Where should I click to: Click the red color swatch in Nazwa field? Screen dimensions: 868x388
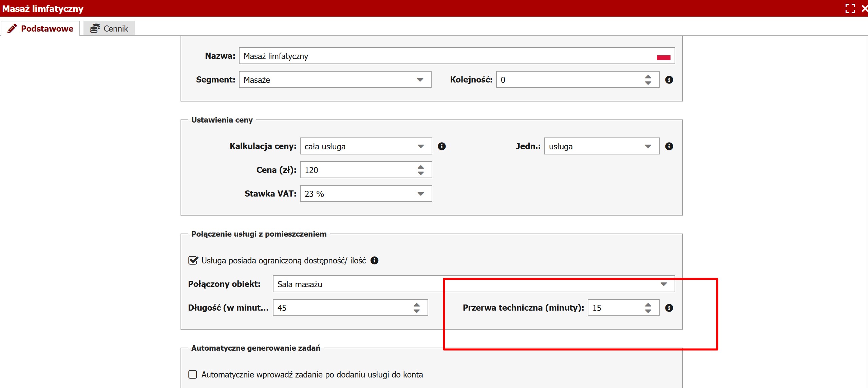pos(663,57)
